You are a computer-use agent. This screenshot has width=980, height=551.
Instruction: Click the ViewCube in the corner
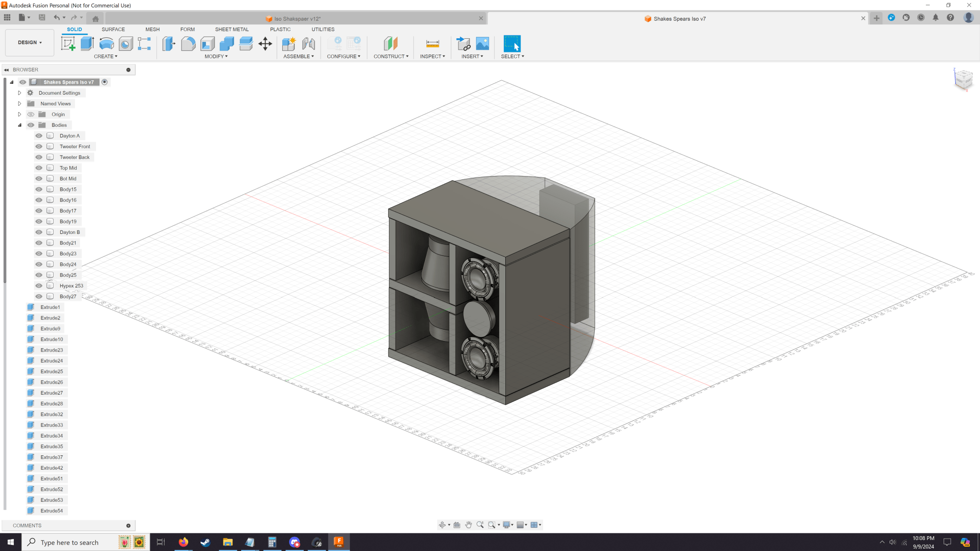963,79
